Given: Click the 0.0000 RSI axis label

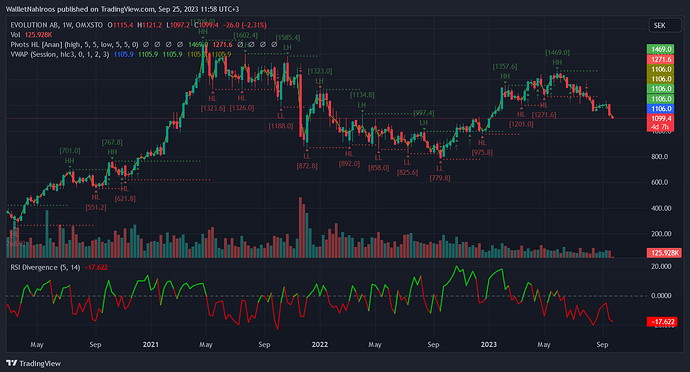Looking at the screenshot, I should point(661,295).
